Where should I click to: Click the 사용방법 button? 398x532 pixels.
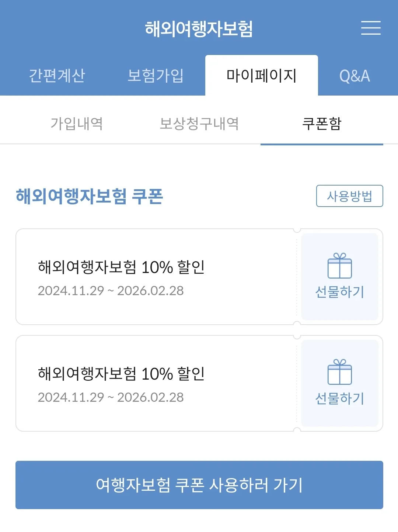pyautogui.click(x=350, y=196)
